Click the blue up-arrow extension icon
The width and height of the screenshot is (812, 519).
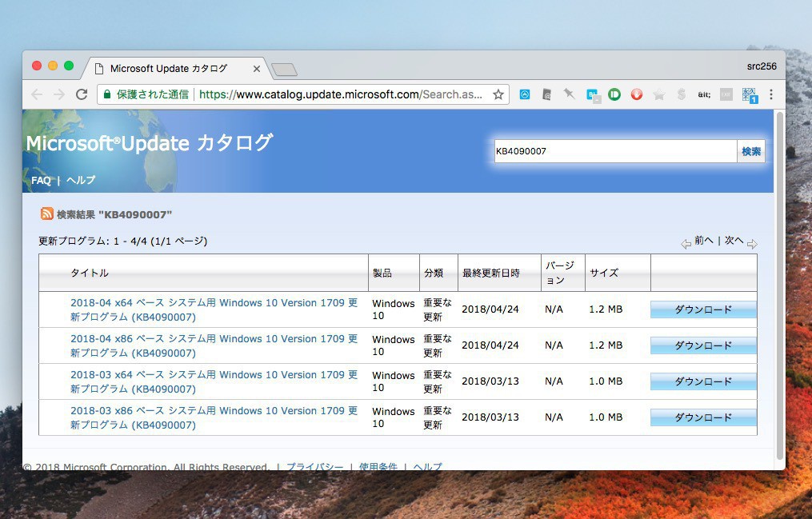point(525,94)
